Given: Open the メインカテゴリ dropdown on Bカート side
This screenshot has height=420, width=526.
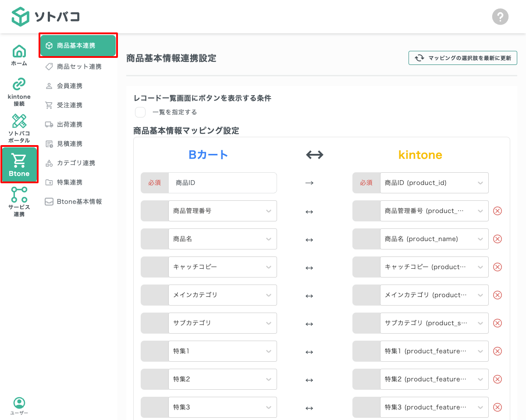Looking at the screenshot, I should click(x=223, y=295).
